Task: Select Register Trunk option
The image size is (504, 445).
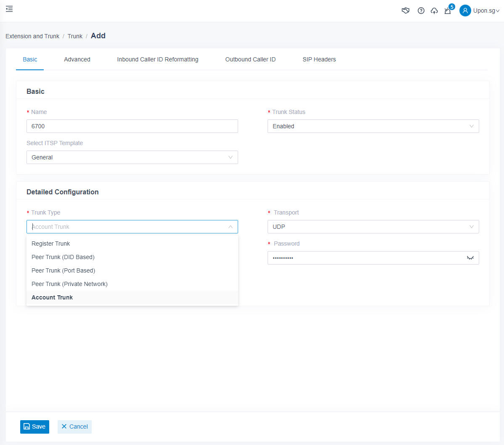Action: 51,244
